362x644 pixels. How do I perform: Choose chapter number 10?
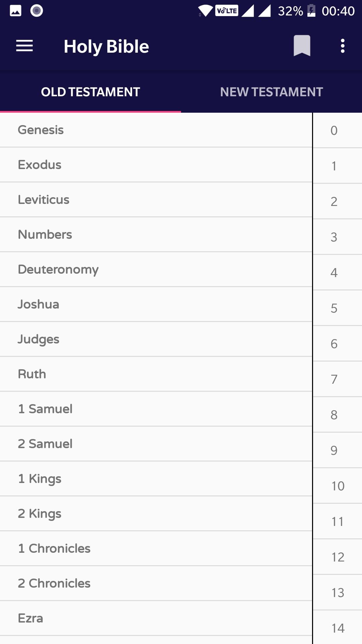(338, 486)
